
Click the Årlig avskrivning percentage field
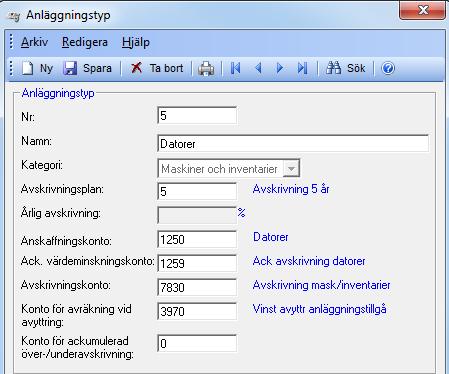[197, 215]
